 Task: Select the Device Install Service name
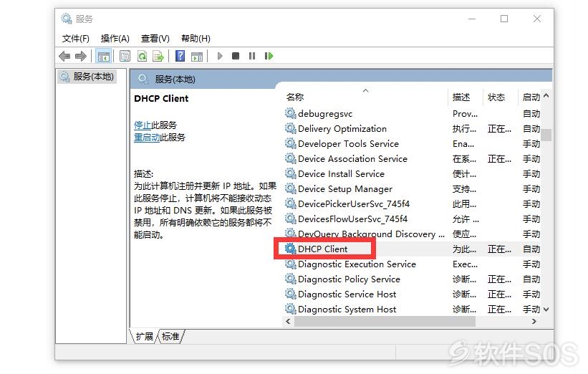(x=341, y=173)
